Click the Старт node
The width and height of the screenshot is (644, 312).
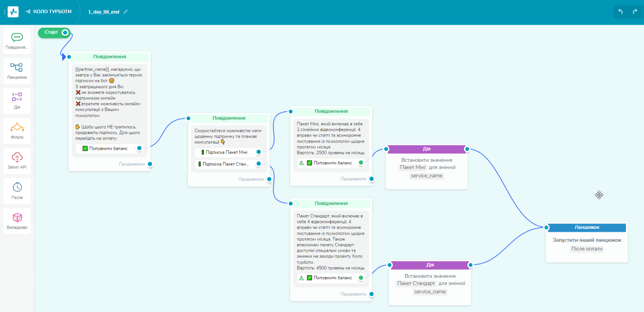[54, 33]
